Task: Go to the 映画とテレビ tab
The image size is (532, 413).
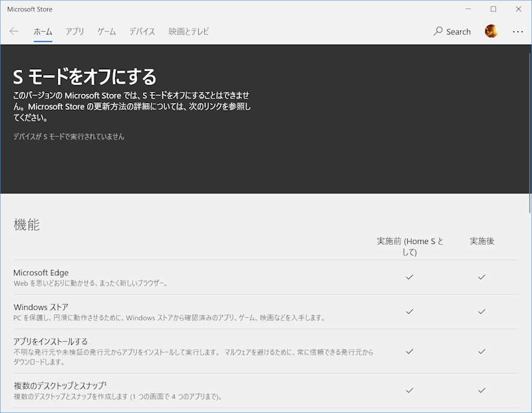Action: pyautogui.click(x=188, y=31)
